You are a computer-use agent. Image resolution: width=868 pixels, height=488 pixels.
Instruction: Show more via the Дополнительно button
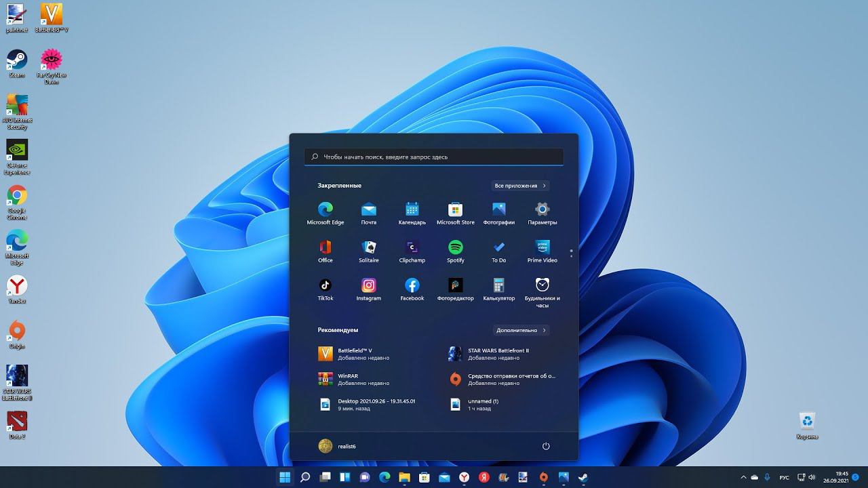[521, 330]
